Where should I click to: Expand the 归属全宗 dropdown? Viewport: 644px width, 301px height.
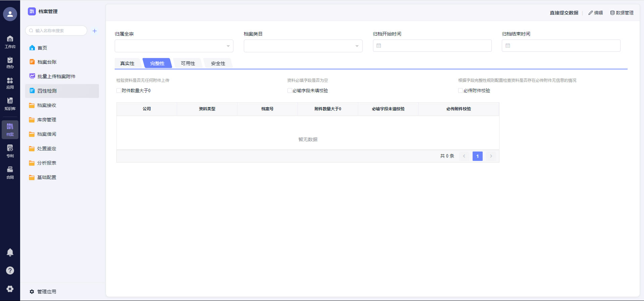[x=174, y=46]
